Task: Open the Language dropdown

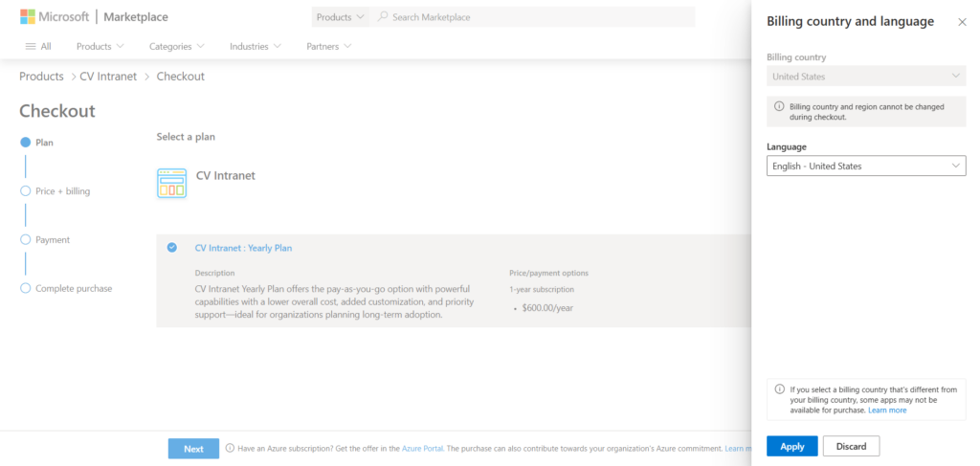Action: point(866,166)
